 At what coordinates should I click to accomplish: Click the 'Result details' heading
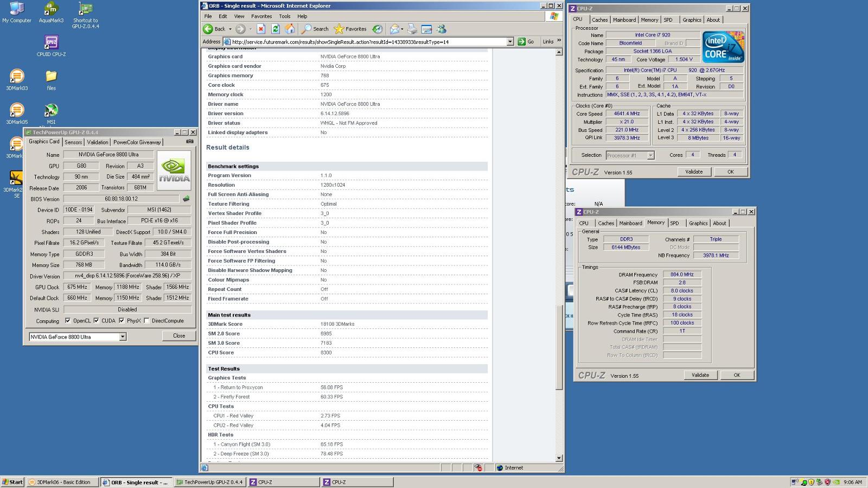[228, 147]
